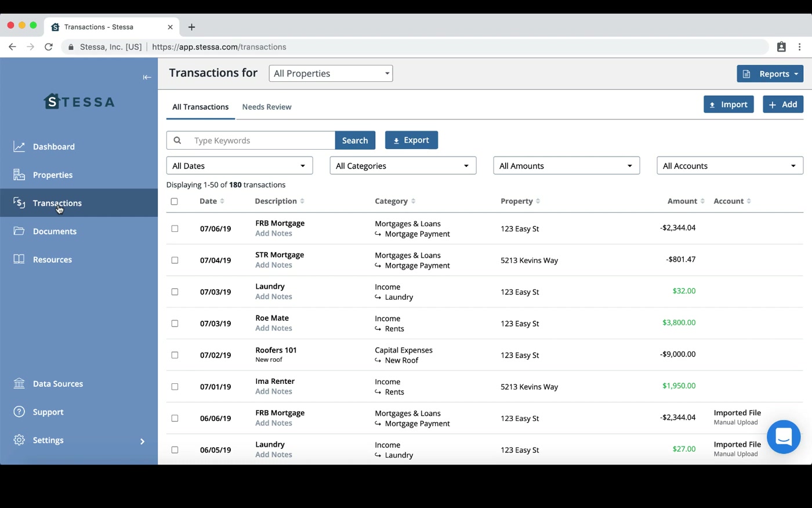Click the Transactions dollar icon

[19, 202]
